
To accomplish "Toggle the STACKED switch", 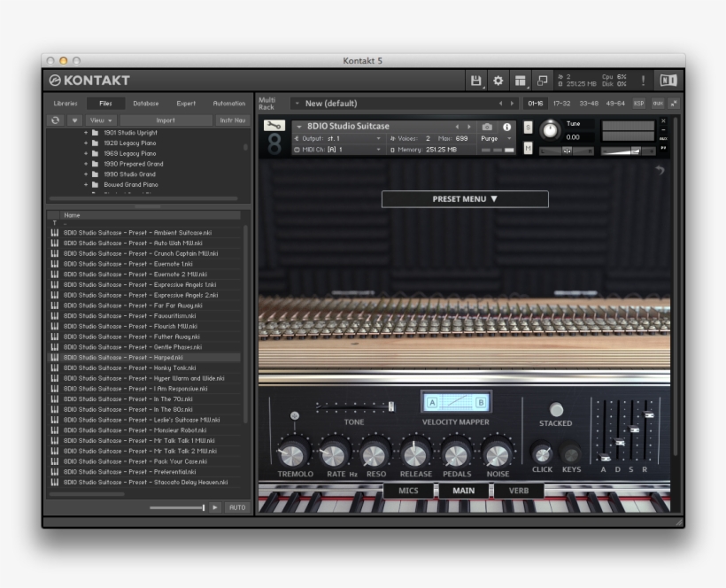I will click(x=556, y=409).
